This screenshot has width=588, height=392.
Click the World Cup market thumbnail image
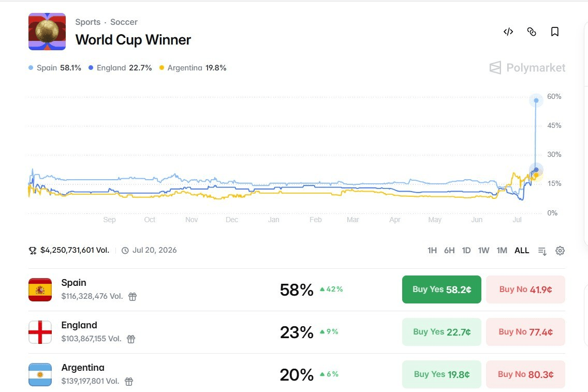(47, 32)
